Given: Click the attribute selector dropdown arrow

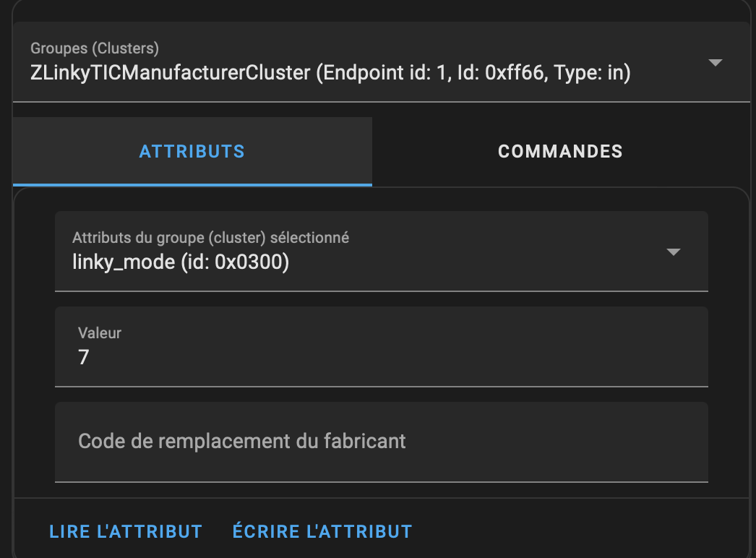Looking at the screenshot, I should tap(673, 252).
